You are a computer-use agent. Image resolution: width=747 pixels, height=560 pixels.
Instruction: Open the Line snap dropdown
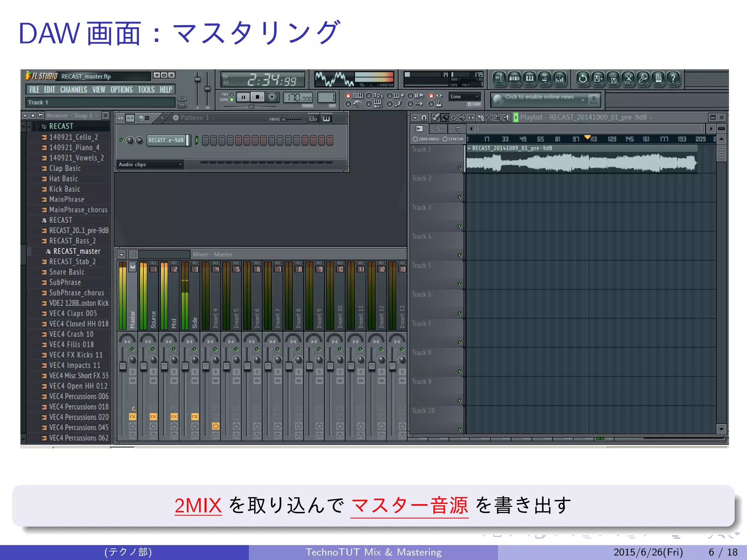(x=465, y=97)
